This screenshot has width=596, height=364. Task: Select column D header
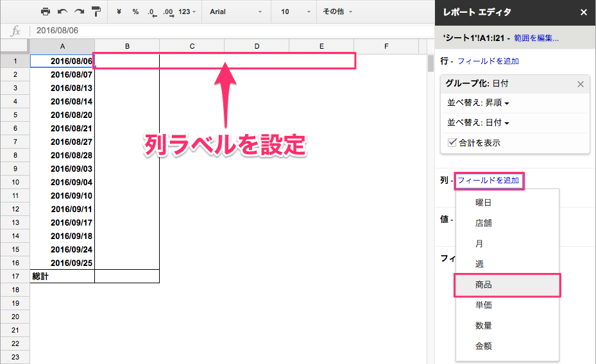(257, 46)
